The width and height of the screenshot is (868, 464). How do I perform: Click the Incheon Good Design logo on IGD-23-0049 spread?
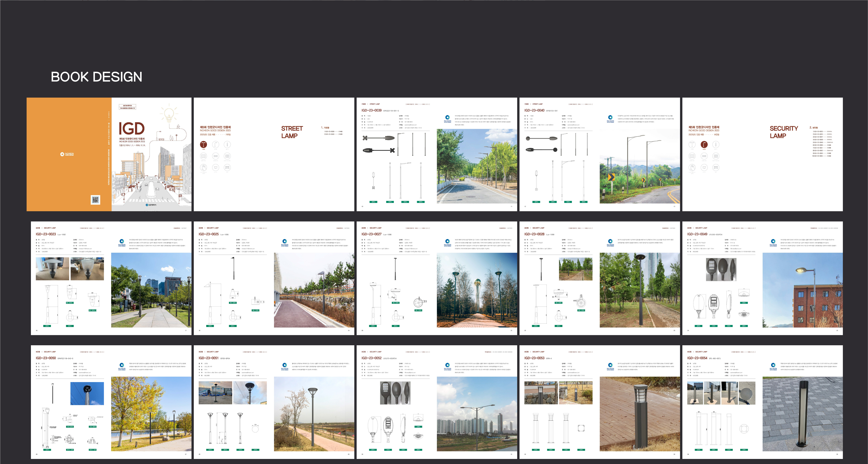773,243
